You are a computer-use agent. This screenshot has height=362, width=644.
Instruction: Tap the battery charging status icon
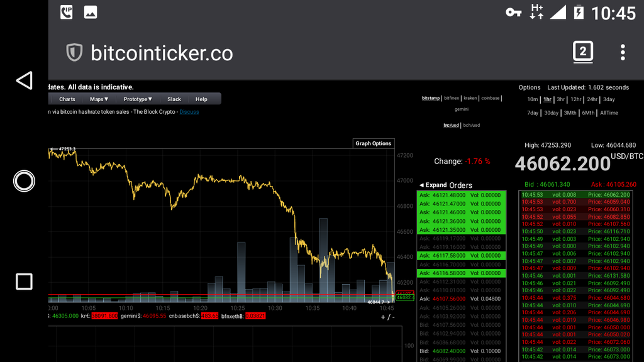click(579, 13)
